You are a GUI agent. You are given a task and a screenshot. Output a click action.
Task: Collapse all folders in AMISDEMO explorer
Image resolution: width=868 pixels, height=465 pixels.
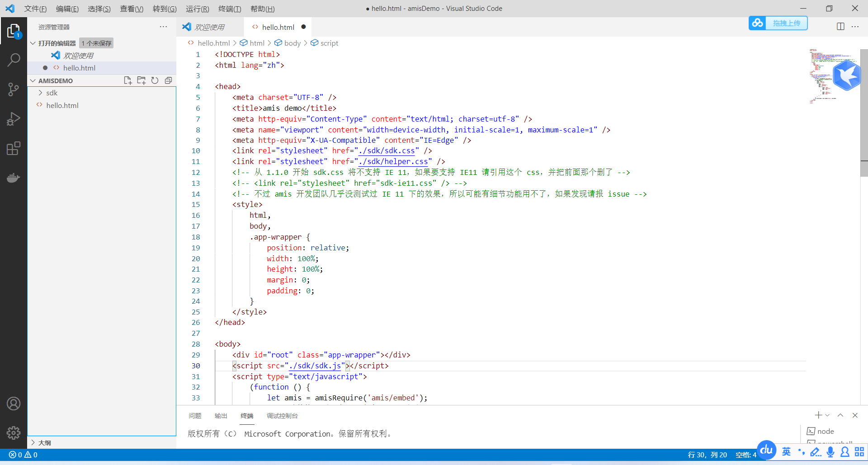(x=168, y=80)
